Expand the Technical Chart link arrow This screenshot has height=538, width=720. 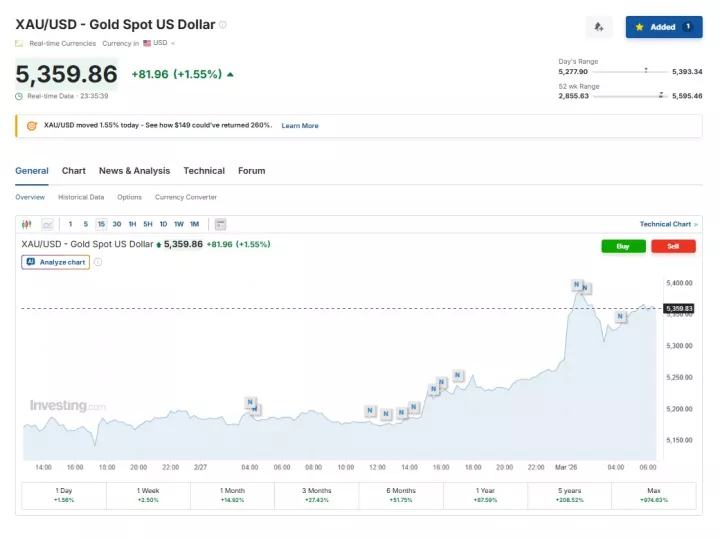(x=696, y=224)
